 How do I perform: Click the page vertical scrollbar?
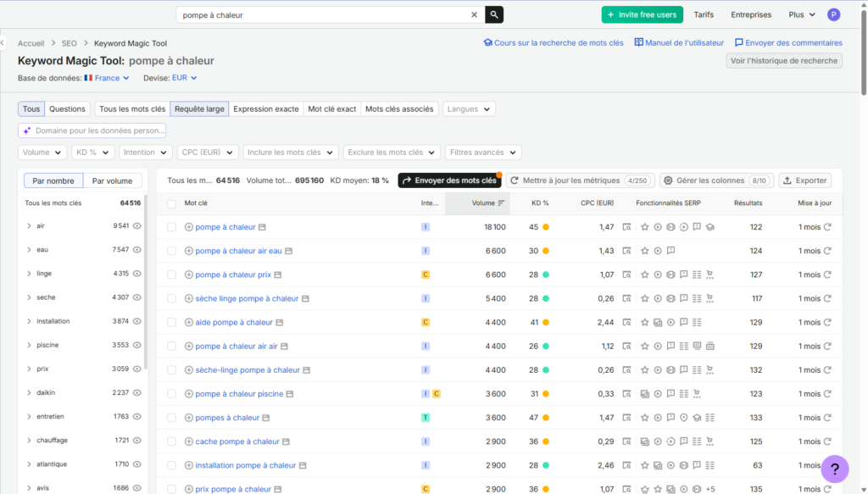(864, 53)
